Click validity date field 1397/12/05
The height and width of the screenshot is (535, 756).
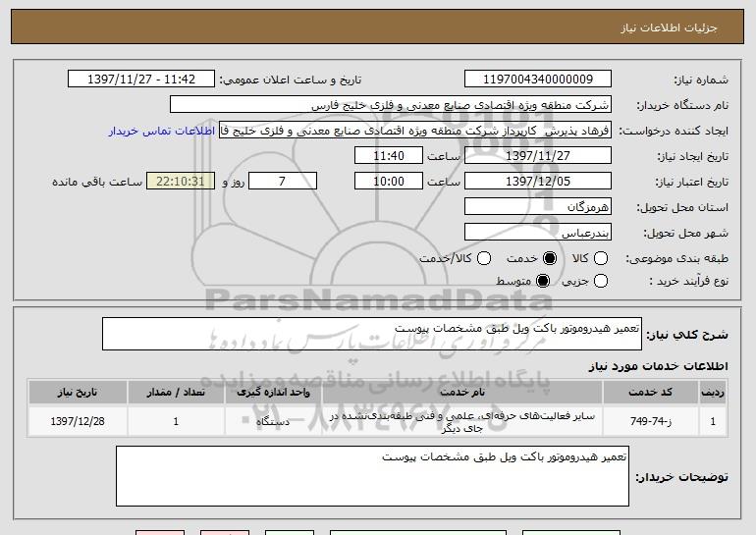coord(538,182)
